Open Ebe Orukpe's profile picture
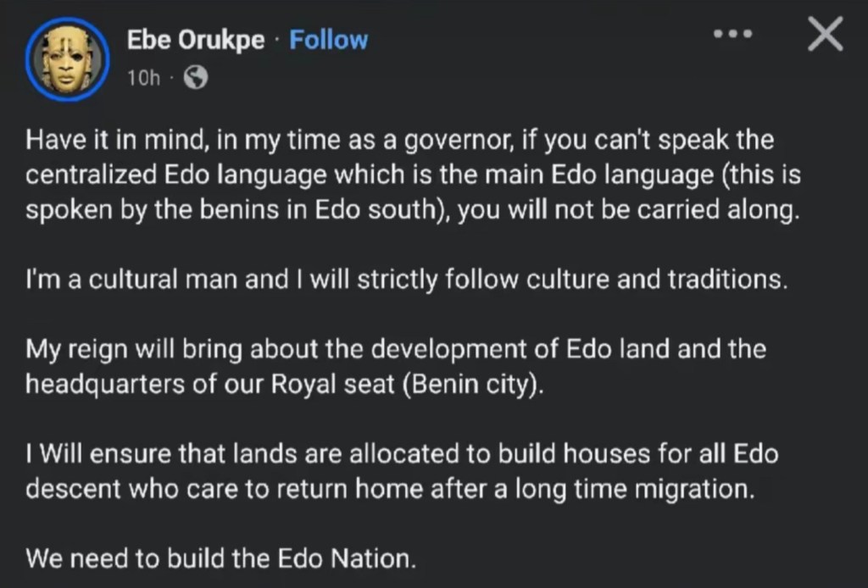 (67, 58)
